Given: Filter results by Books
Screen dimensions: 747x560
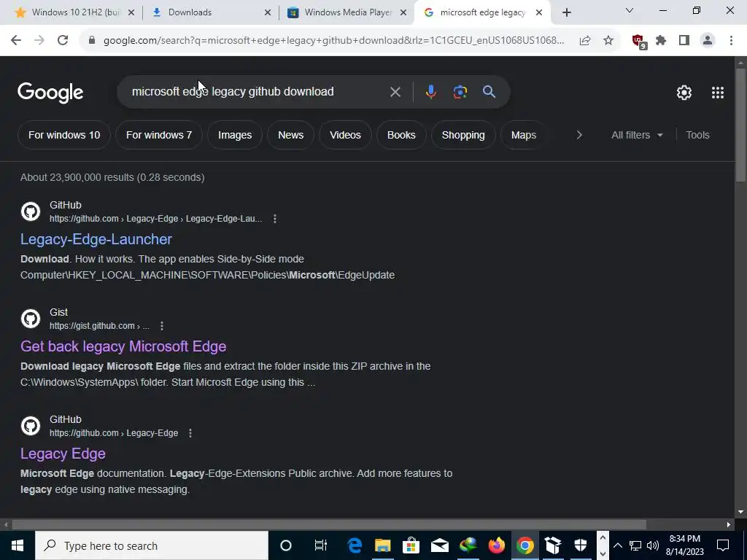Looking at the screenshot, I should (x=401, y=135).
